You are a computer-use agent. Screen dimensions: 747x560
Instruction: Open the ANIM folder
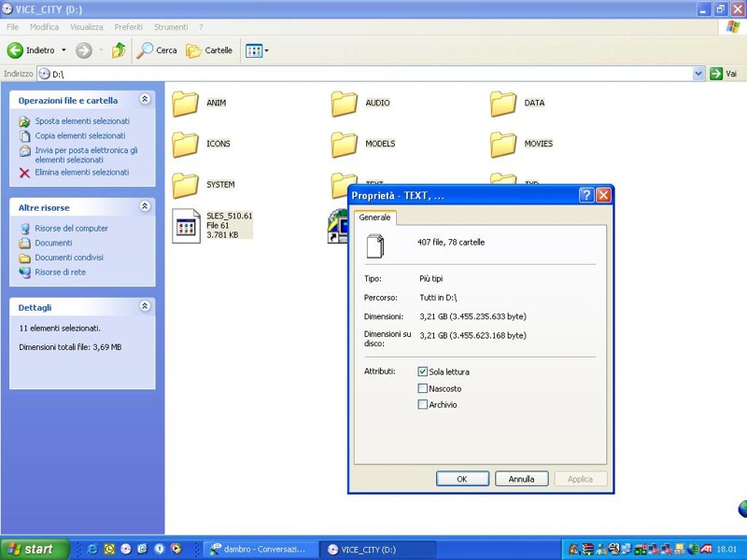[x=185, y=104]
